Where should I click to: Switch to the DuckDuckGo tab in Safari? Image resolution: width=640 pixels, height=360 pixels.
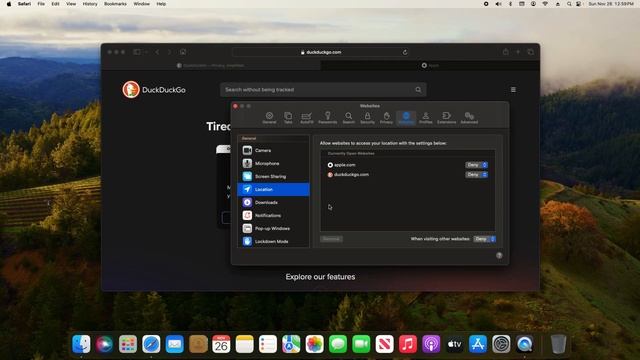(211, 65)
